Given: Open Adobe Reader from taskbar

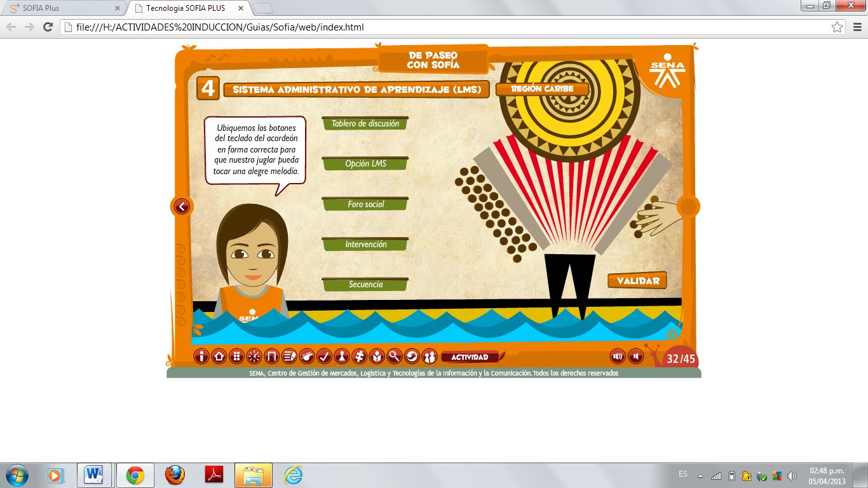Looking at the screenshot, I should point(214,475).
